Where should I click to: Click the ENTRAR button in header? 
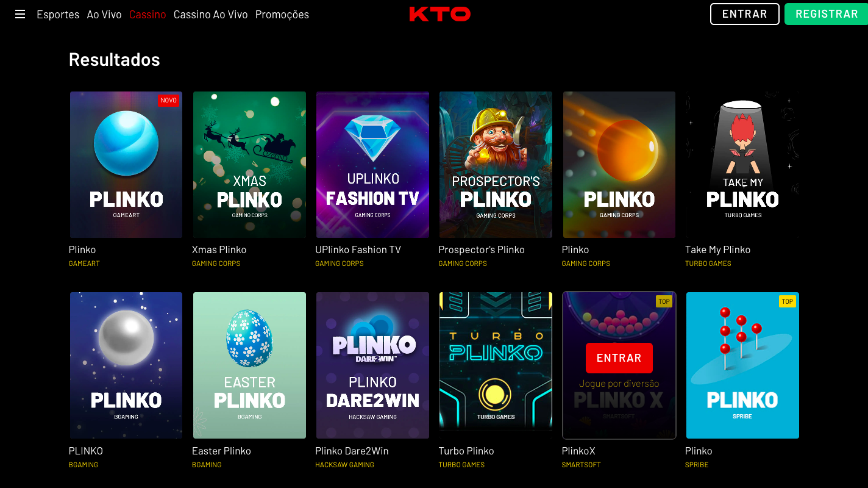[745, 14]
